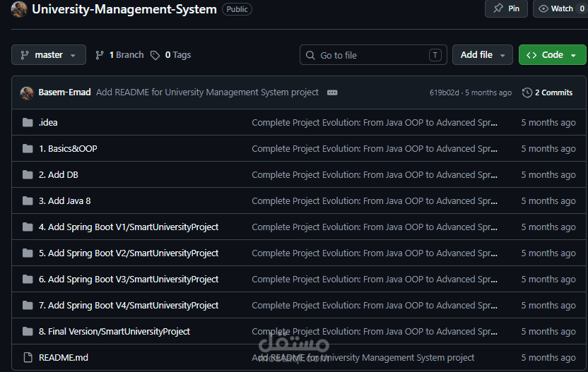Click the Basem-Emad commit author avatar

[x=27, y=92]
